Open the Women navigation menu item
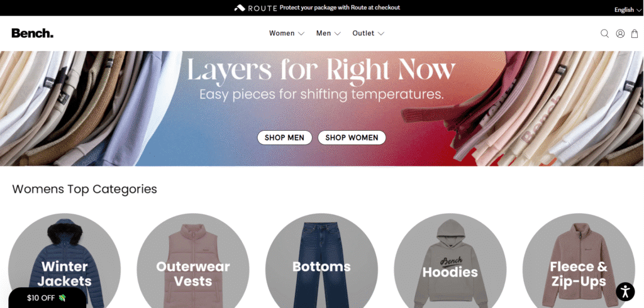Image resolution: width=644 pixels, height=308 pixels. point(282,33)
